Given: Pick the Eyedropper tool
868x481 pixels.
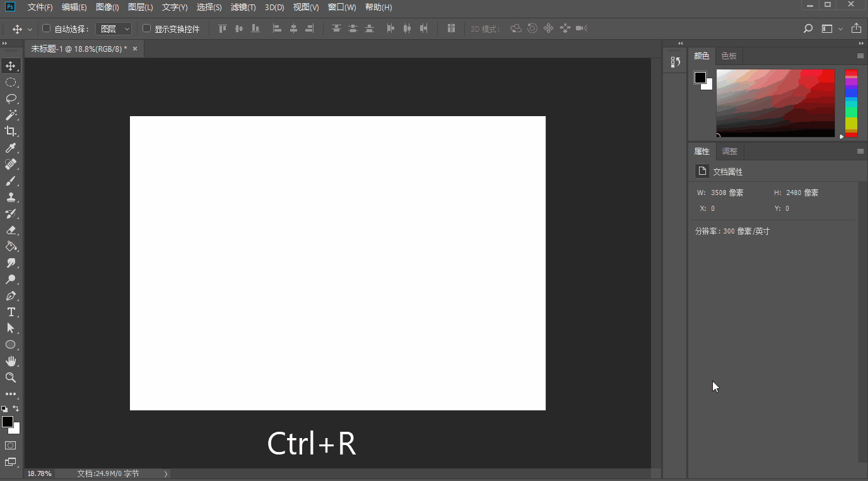Looking at the screenshot, I should 10,148.
